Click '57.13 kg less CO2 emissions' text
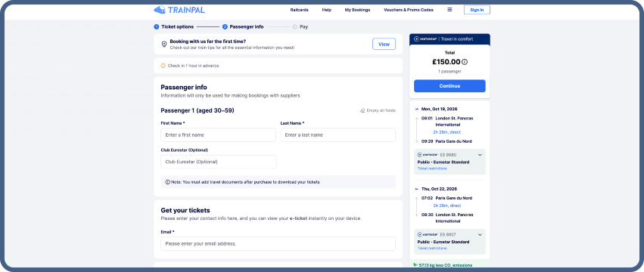 446,265
